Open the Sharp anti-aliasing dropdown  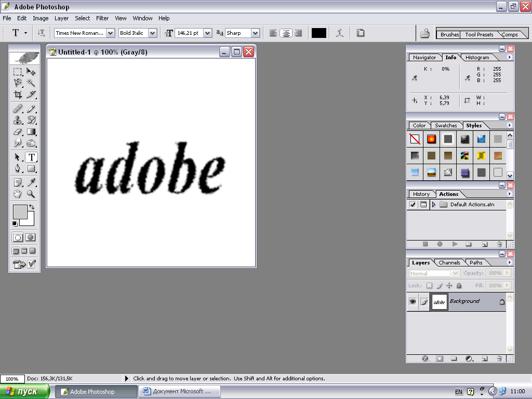(256, 33)
